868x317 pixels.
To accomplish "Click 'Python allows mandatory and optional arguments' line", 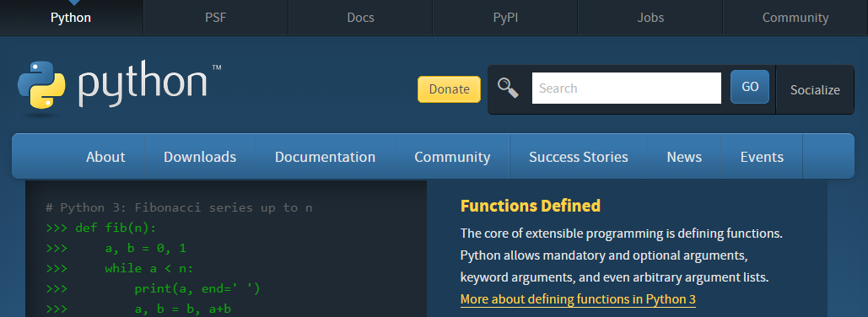I will (x=604, y=256).
